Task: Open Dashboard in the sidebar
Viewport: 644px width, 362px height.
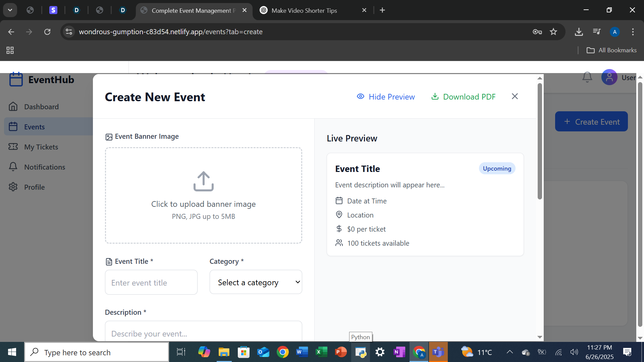Action: coord(41,107)
